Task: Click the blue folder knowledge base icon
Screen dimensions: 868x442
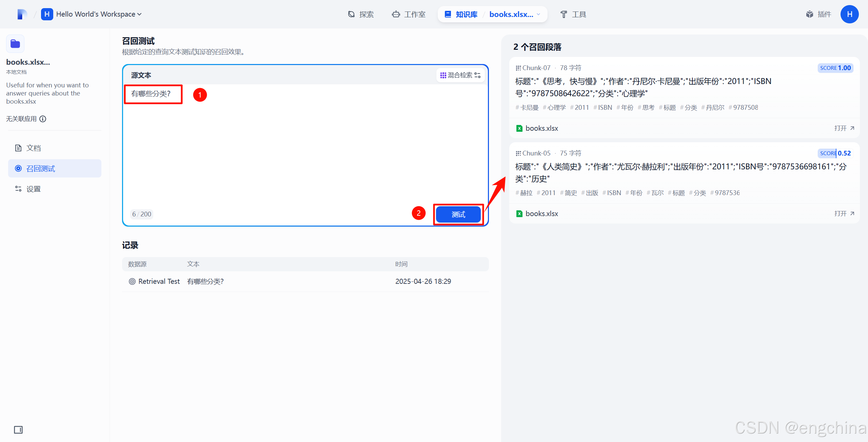Action: [x=15, y=44]
